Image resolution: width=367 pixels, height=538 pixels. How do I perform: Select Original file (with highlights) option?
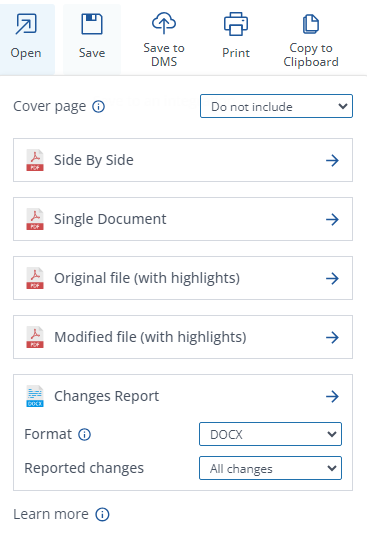(x=183, y=278)
